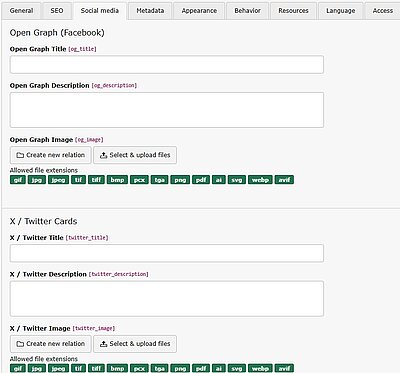Click into Open Graph Description textarea
This screenshot has width=400, height=373.
tap(167, 110)
